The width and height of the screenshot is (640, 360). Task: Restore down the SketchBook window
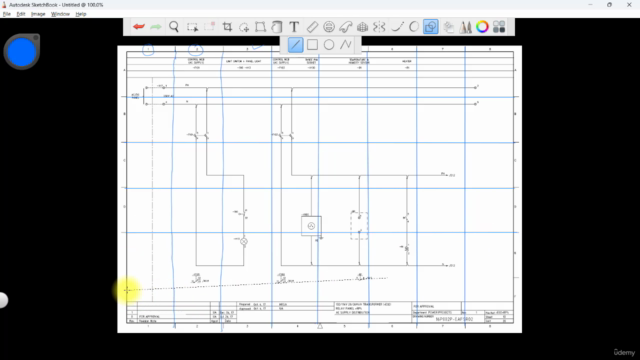click(609, 4)
